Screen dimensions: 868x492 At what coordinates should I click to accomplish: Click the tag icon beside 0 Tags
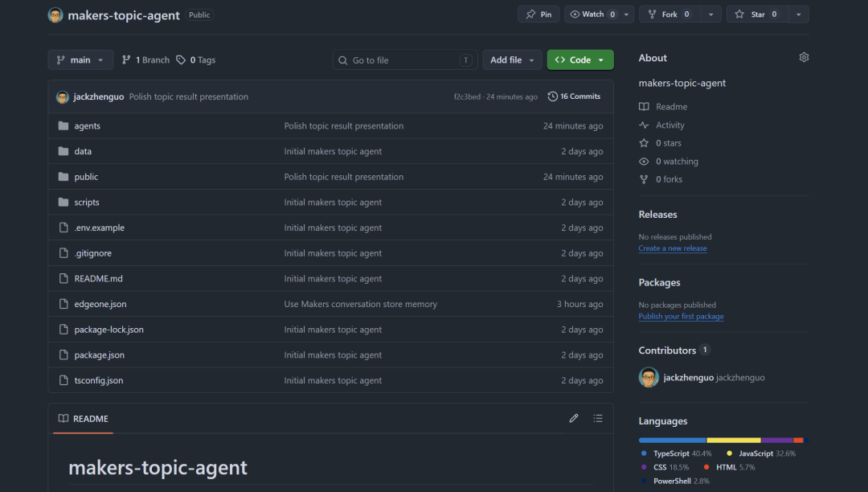[x=181, y=59]
